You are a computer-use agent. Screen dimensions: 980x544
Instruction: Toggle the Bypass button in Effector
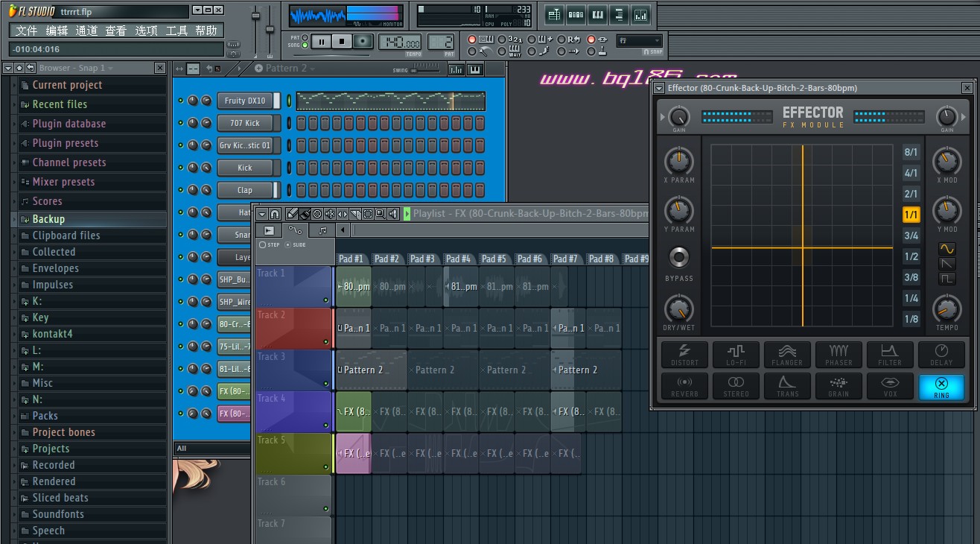[x=678, y=258]
